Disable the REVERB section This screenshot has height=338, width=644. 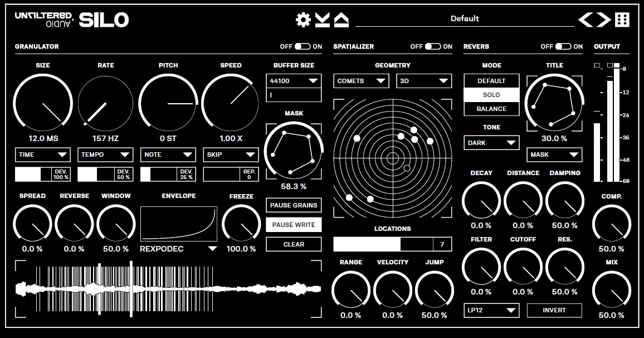tap(562, 47)
